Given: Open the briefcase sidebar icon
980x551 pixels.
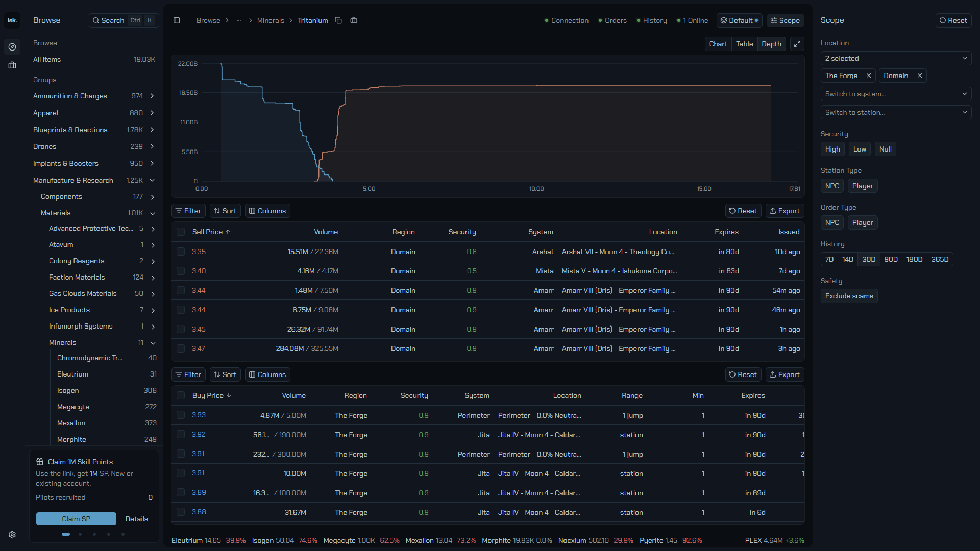Looking at the screenshot, I should click(12, 65).
